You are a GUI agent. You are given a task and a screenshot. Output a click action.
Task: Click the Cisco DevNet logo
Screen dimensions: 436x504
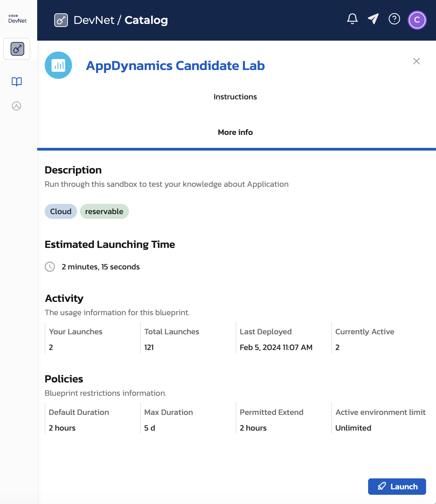click(17, 19)
